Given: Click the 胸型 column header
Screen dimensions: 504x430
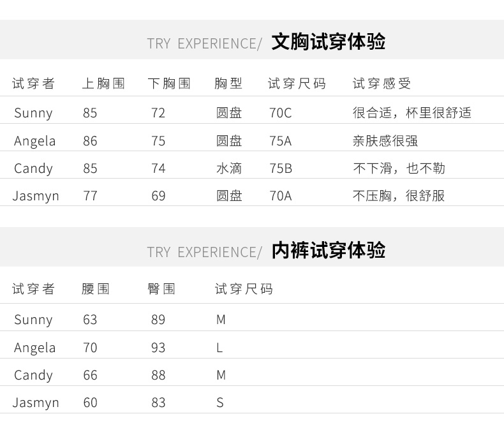Looking at the screenshot, I should tap(228, 84).
